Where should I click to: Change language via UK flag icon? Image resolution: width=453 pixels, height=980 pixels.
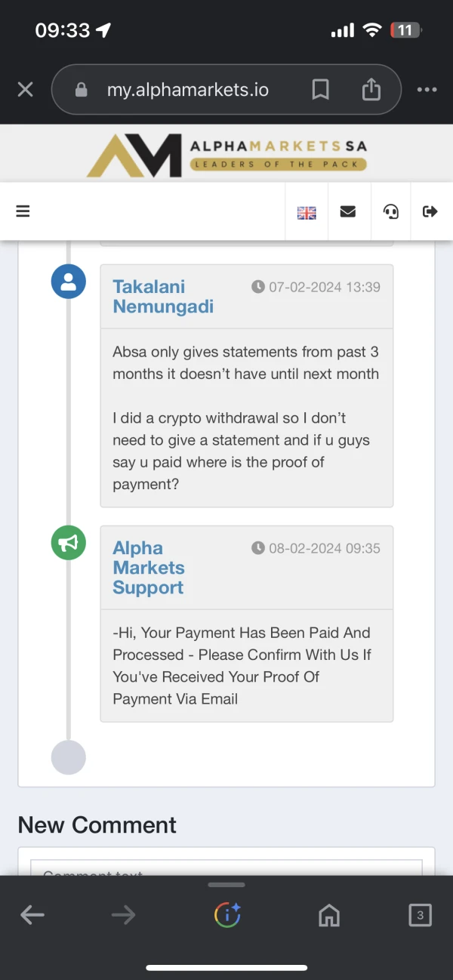coord(307,213)
